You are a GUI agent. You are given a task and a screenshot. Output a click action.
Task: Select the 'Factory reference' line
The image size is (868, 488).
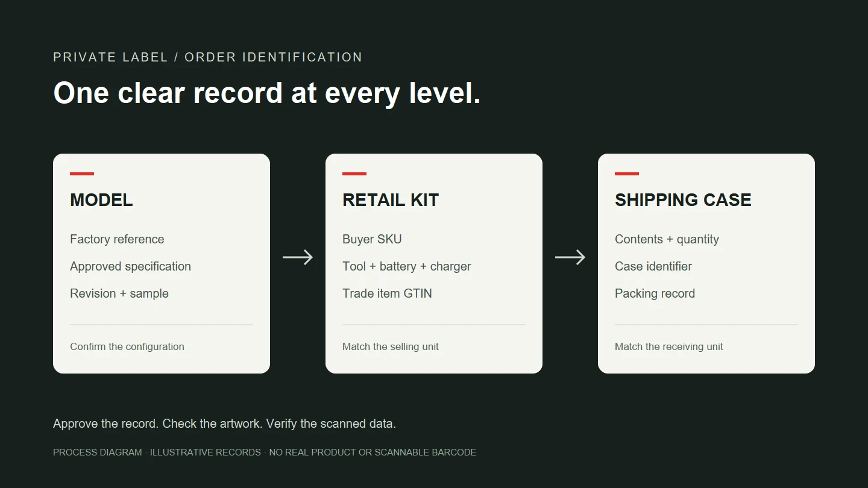click(117, 239)
